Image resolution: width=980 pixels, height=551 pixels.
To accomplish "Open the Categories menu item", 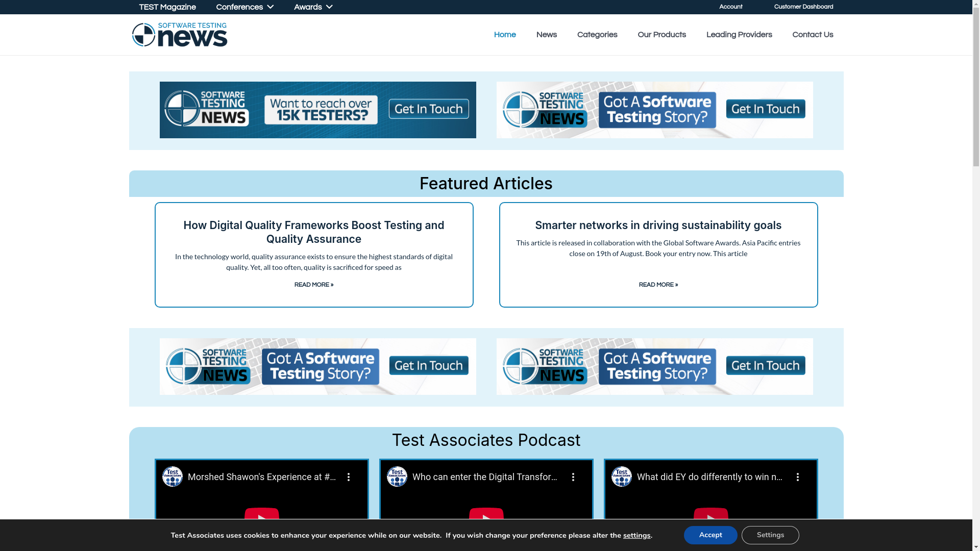I will 597,35.
